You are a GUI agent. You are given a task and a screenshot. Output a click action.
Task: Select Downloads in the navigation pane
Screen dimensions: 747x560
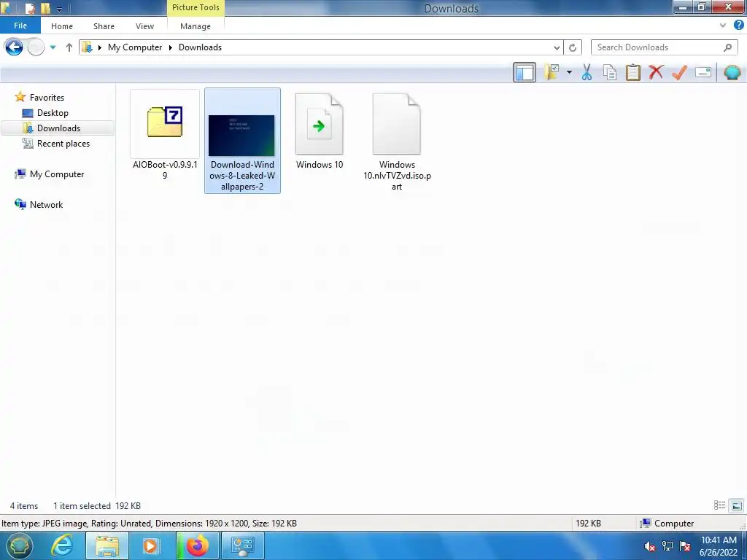58,128
